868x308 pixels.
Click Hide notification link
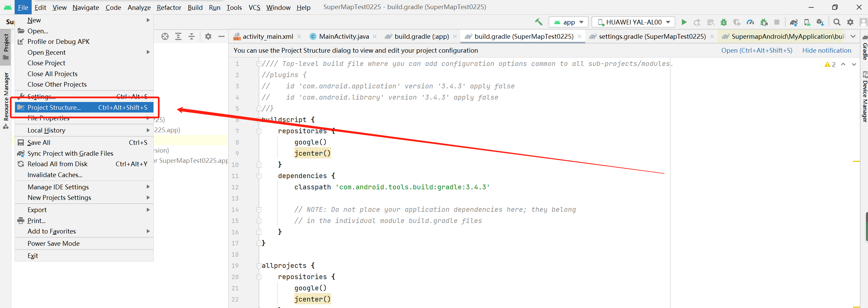[826, 50]
